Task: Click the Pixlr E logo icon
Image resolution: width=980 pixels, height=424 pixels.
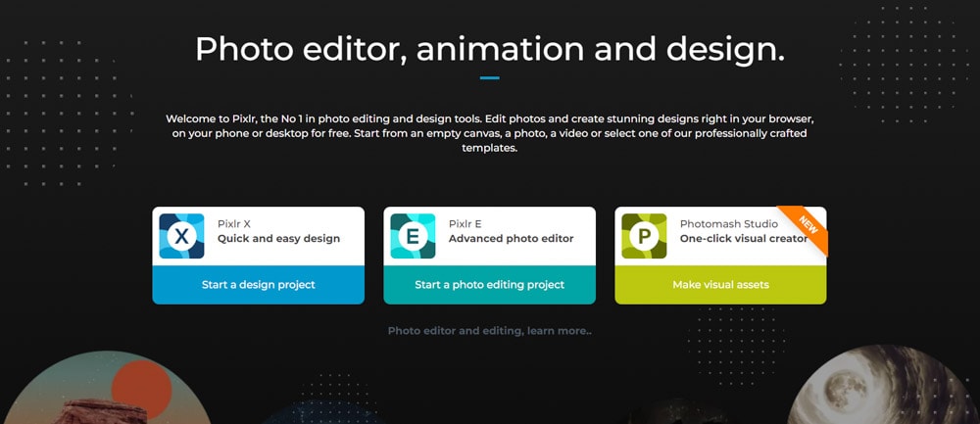Action: (x=413, y=236)
